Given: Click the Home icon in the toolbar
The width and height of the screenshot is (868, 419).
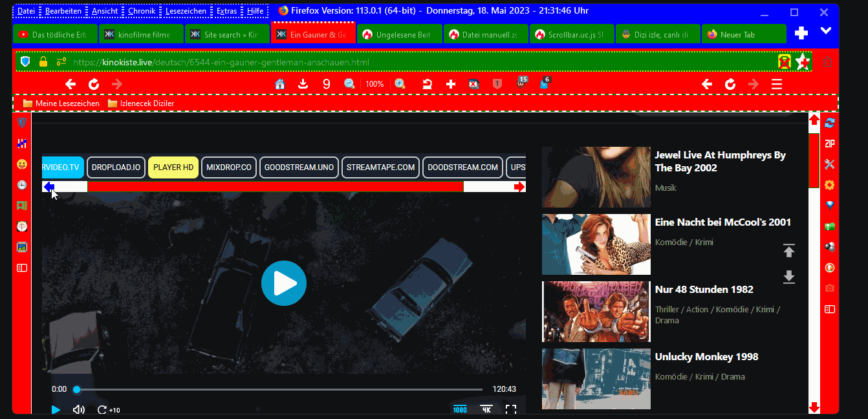Looking at the screenshot, I should click(x=280, y=84).
